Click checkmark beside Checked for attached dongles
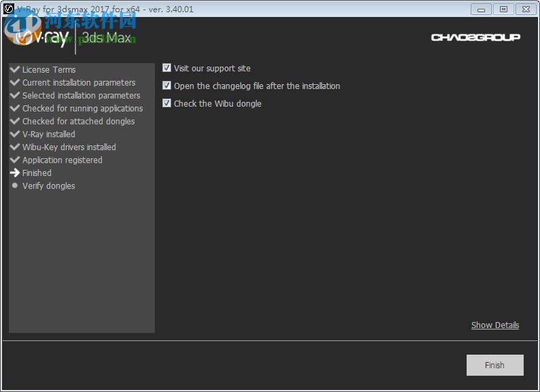The width and height of the screenshot is (540, 392). pyautogui.click(x=15, y=121)
